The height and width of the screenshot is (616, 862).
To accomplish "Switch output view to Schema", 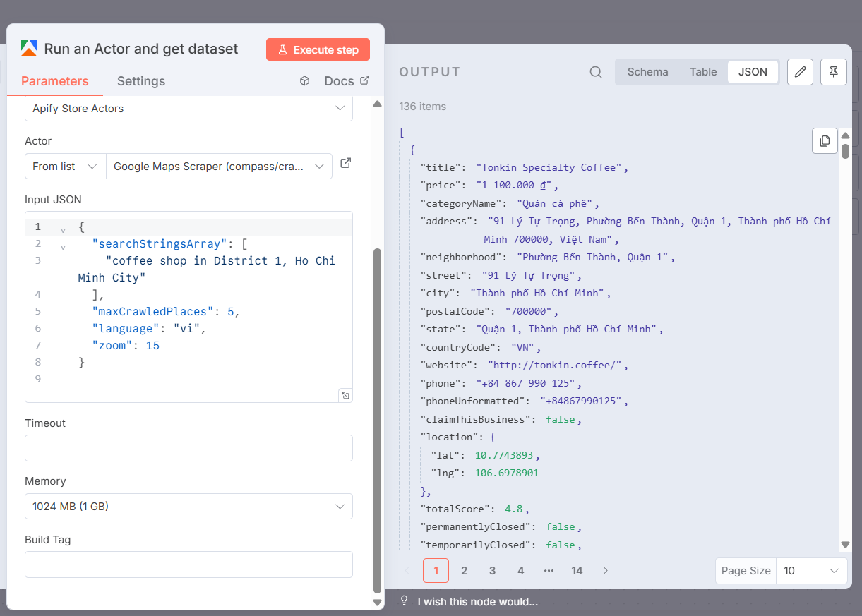I will point(647,72).
